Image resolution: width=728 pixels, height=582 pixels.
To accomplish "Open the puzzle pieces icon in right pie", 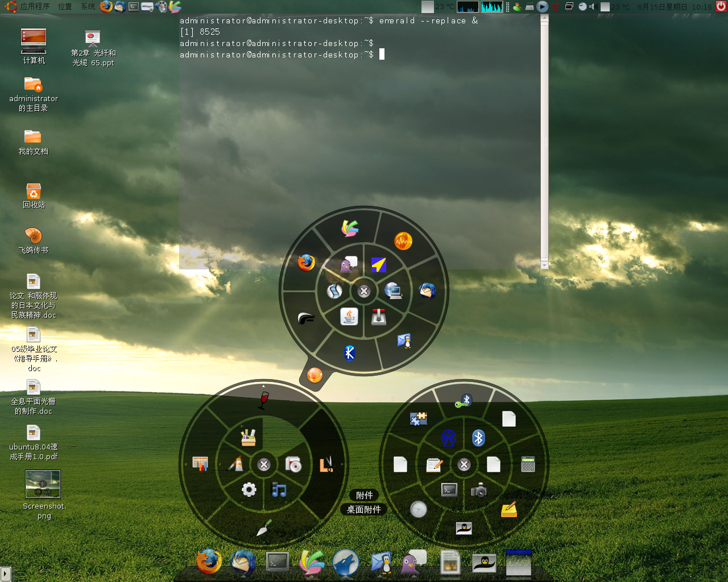I will pyautogui.click(x=419, y=419).
